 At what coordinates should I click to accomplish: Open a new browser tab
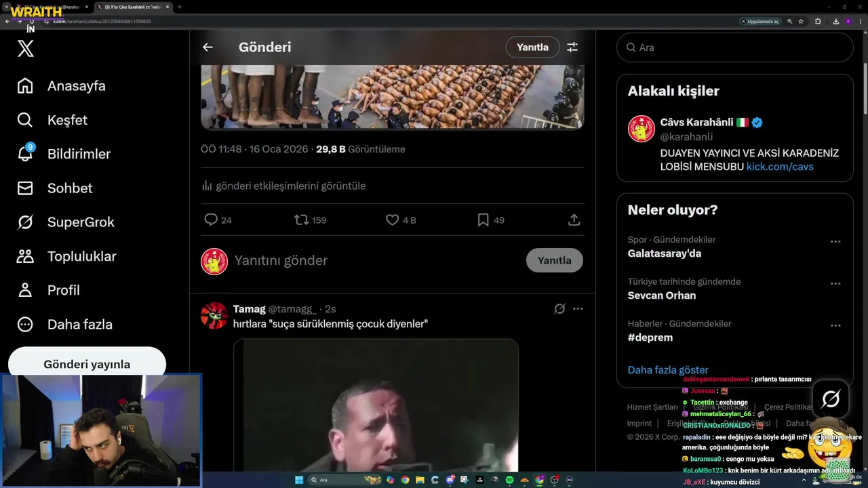coord(180,7)
